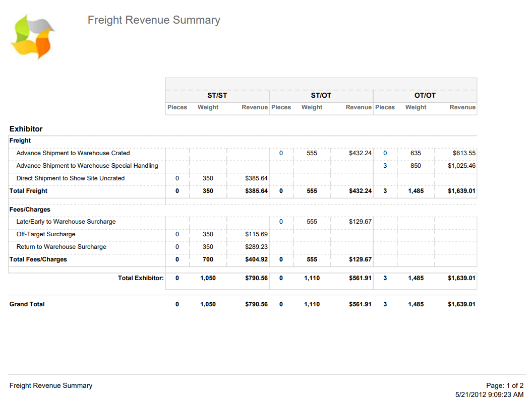Image resolution: width=532 pixels, height=403 pixels.
Task: Expand the Freight section row
Action: [20, 141]
